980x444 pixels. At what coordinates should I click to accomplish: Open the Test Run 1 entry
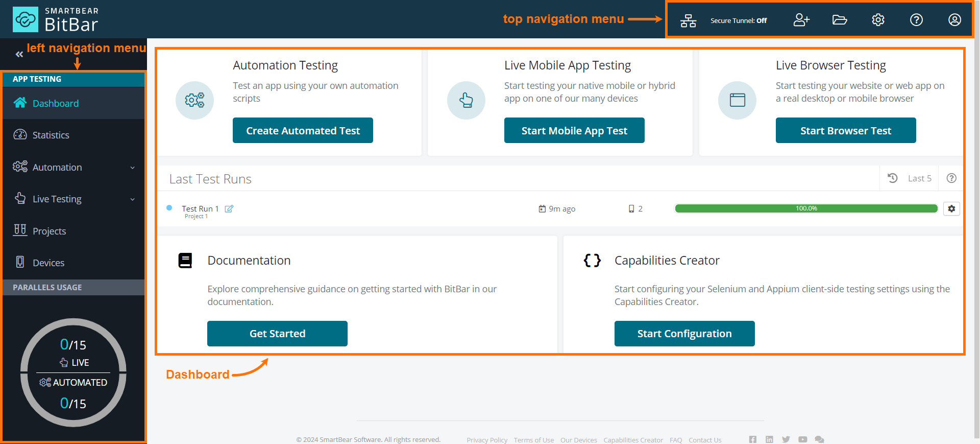pyautogui.click(x=200, y=208)
